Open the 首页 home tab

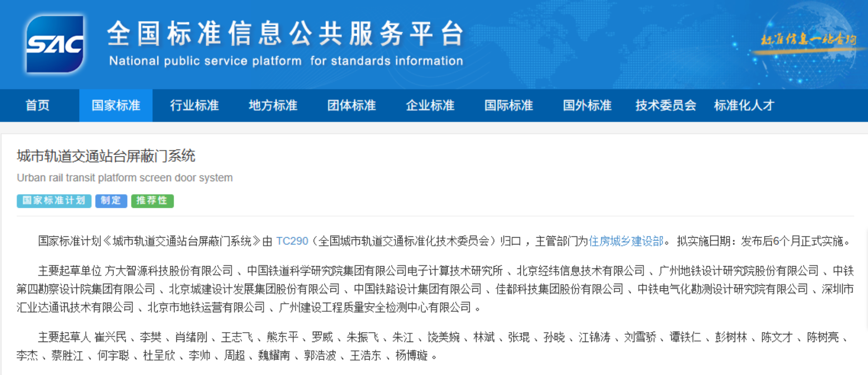[38, 105]
